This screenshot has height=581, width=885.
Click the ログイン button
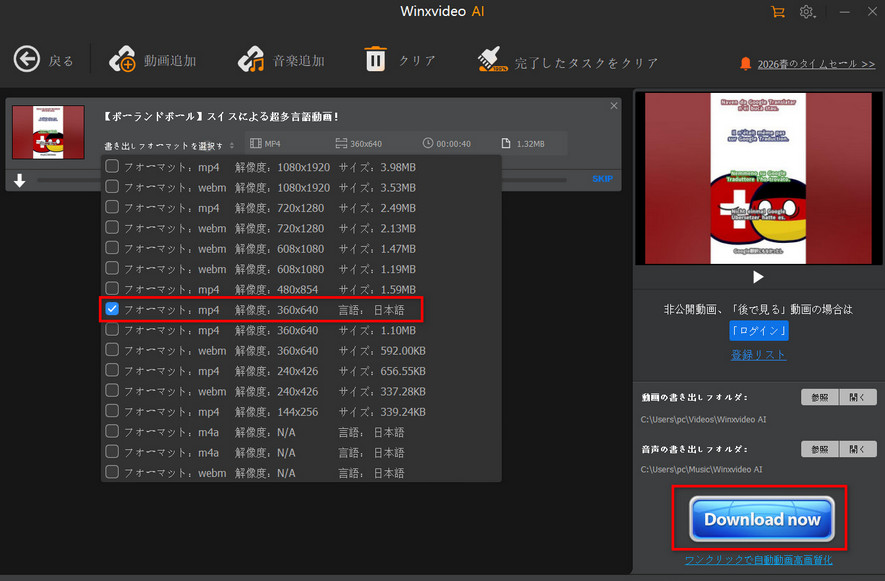pos(759,329)
